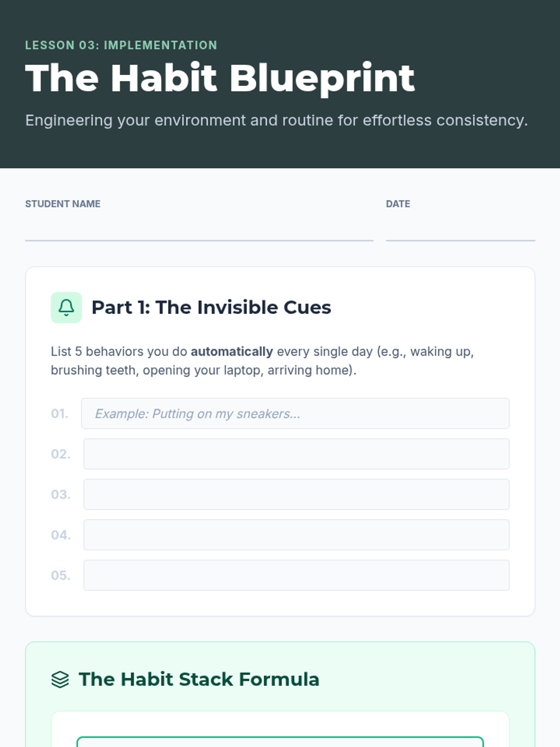Click the title The Habit Blueprint
The image size is (560, 747).
point(220,78)
